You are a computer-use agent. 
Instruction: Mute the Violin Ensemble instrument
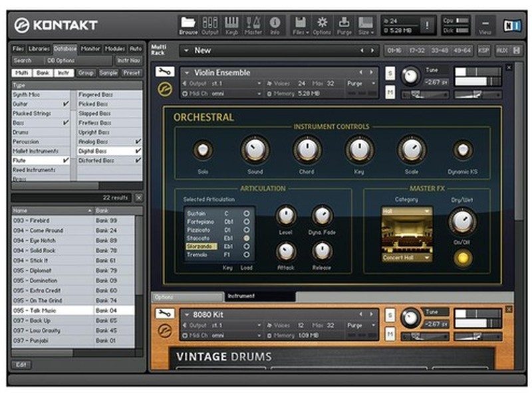[x=390, y=92]
